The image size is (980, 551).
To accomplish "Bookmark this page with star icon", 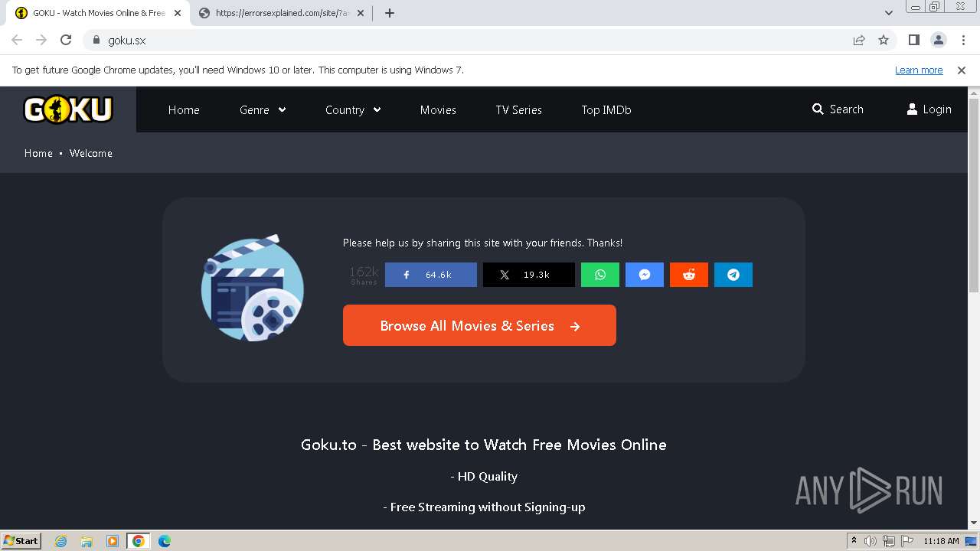I will coord(884,41).
